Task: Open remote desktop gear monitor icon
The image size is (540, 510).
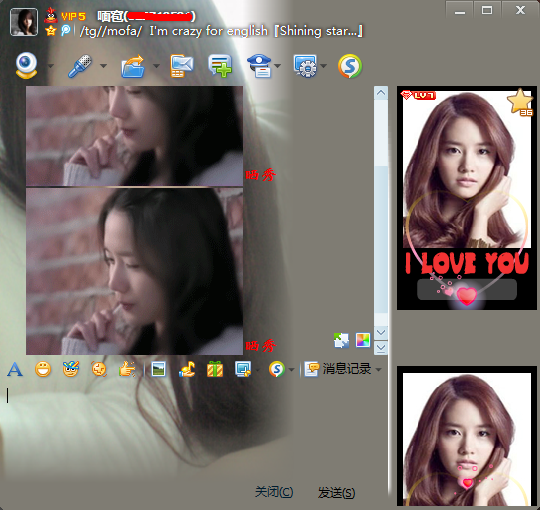Action: [x=305, y=66]
